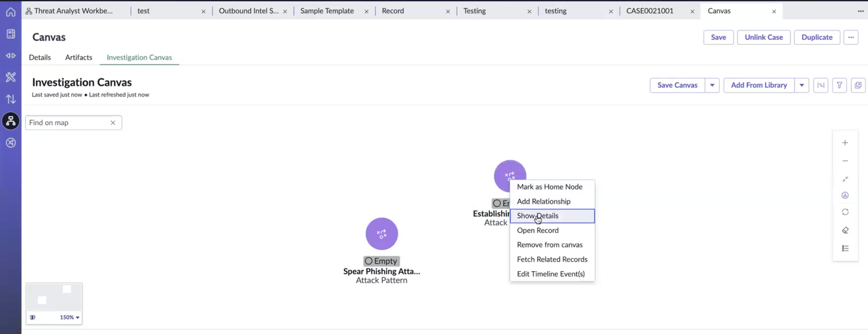Click the Empty badge on Spear Phishing node
868x334 pixels.
pyautogui.click(x=381, y=261)
